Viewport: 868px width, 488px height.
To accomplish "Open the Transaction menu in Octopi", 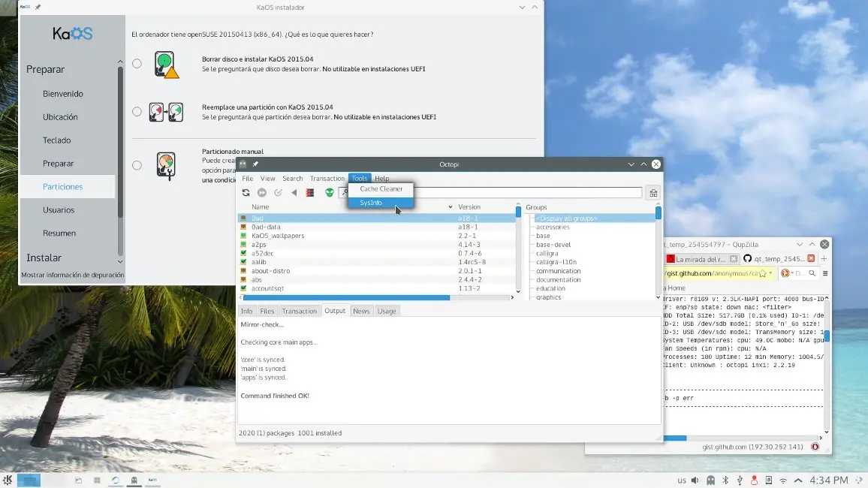I will tap(327, 178).
